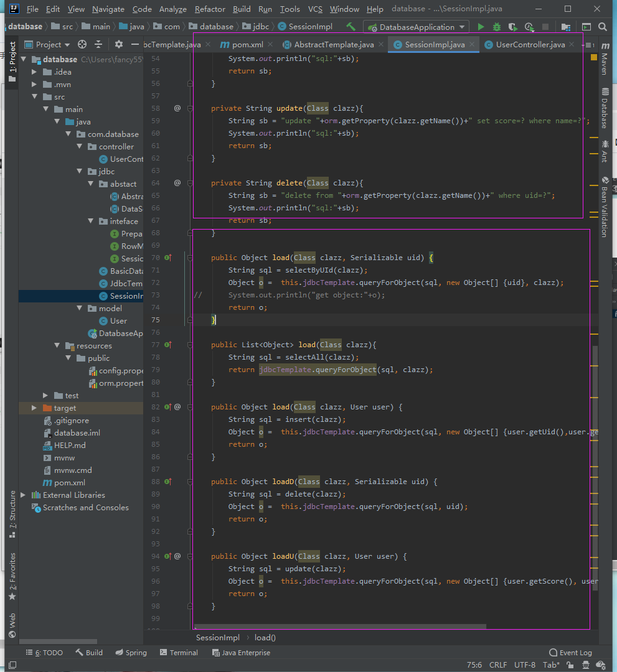Select HELP.md in the project tree

click(64, 446)
